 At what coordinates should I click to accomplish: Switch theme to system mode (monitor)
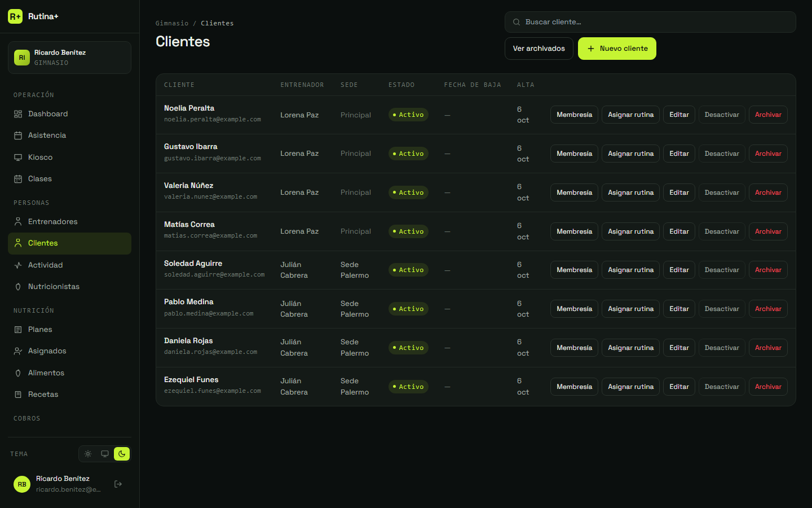coord(105,454)
